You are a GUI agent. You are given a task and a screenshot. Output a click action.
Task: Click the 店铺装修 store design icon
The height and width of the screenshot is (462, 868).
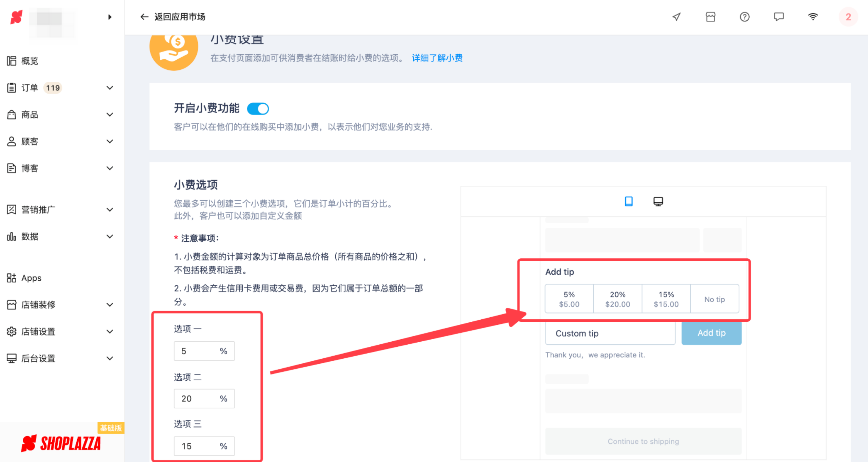coord(12,305)
